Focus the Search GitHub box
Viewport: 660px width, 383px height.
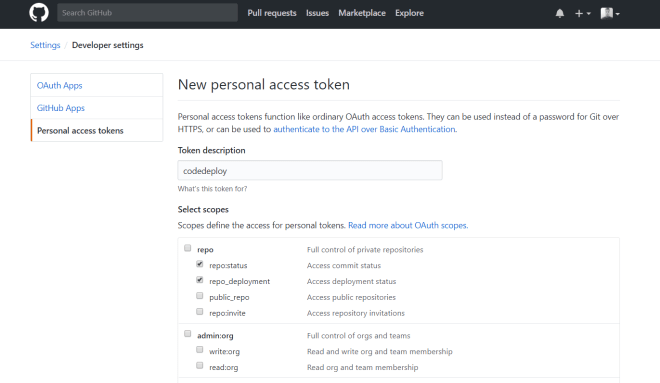click(x=147, y=13)
